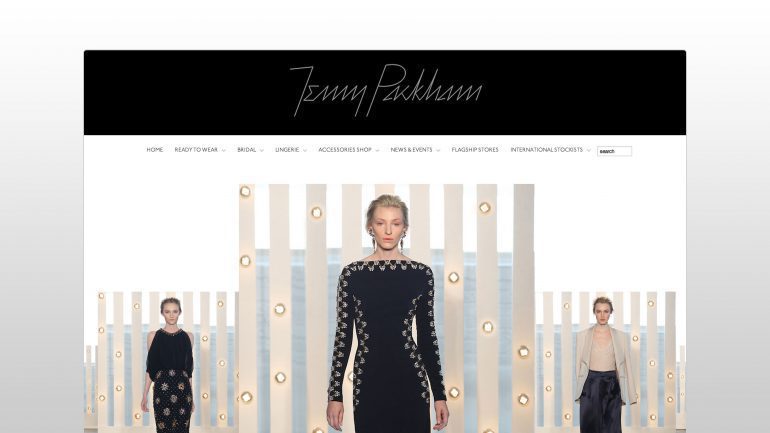The width and height of the screenshot is (770, 433).
Task: Select the Bridal menu item
Action: point(247,150)
